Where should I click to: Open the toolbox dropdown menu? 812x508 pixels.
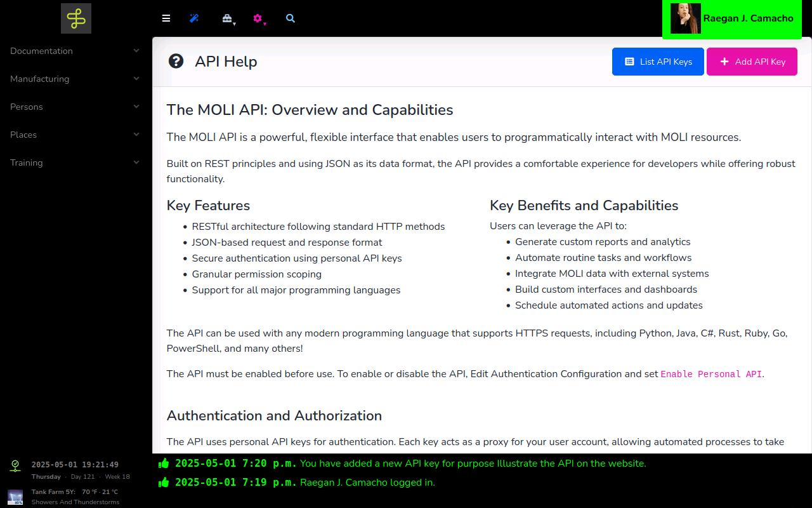pos(228,19)
